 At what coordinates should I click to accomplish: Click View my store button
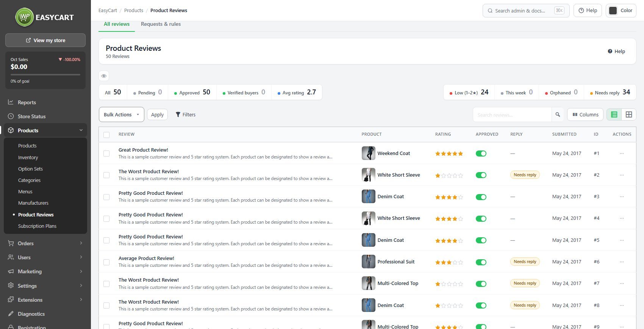click(x=45, y=40)
